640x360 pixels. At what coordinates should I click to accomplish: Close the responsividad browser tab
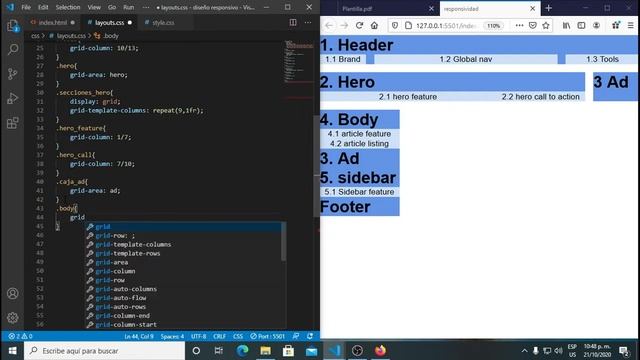tap(532, 8)
